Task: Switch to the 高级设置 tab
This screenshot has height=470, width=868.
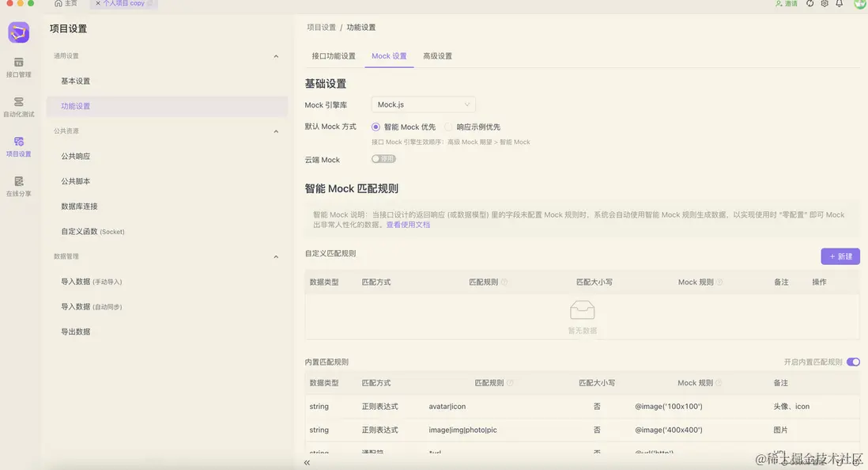Action: tap(437, 56)
